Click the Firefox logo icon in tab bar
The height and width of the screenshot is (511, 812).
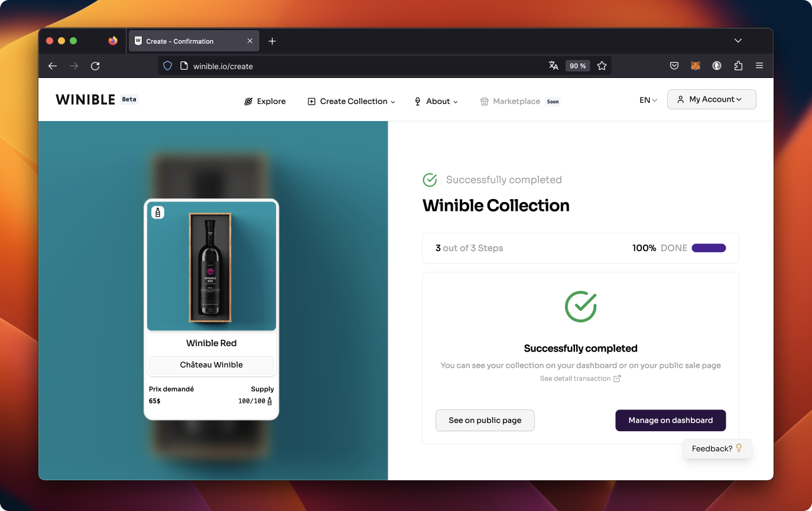pos(113,41)
